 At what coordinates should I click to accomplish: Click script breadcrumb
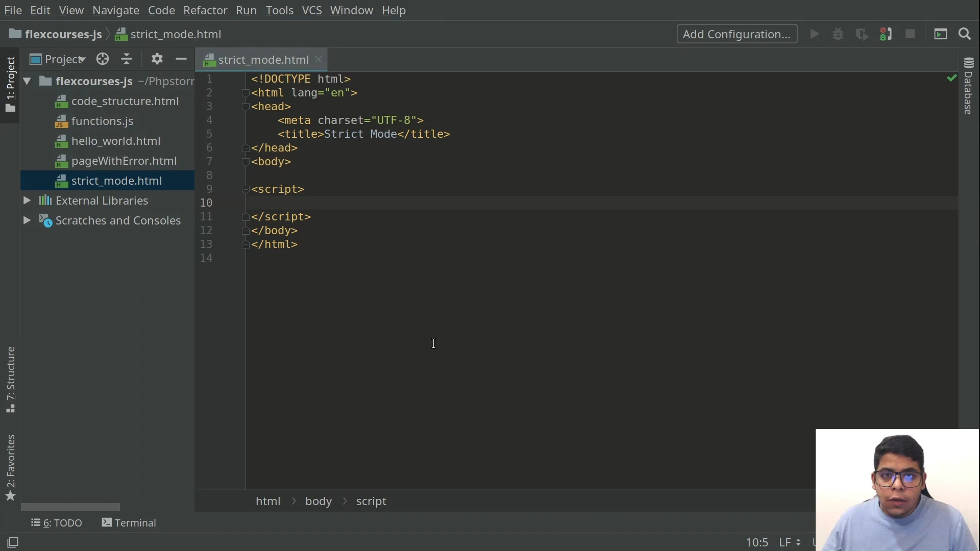pyautogui.click(x=371, y=502)
